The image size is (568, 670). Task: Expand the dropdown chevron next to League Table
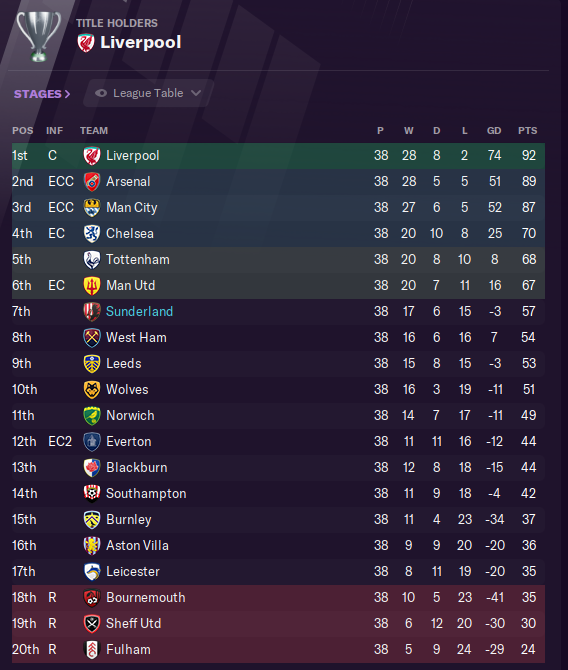196,93
